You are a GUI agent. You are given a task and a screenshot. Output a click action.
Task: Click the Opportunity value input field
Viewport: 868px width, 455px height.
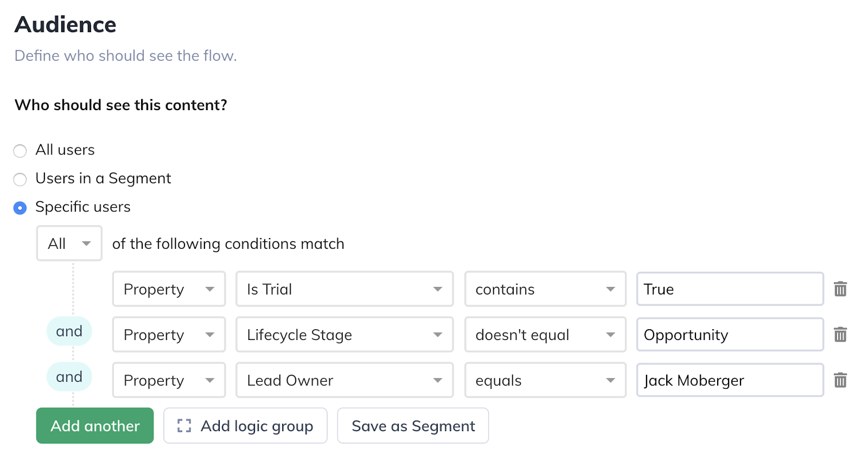[x=730, y=335]
